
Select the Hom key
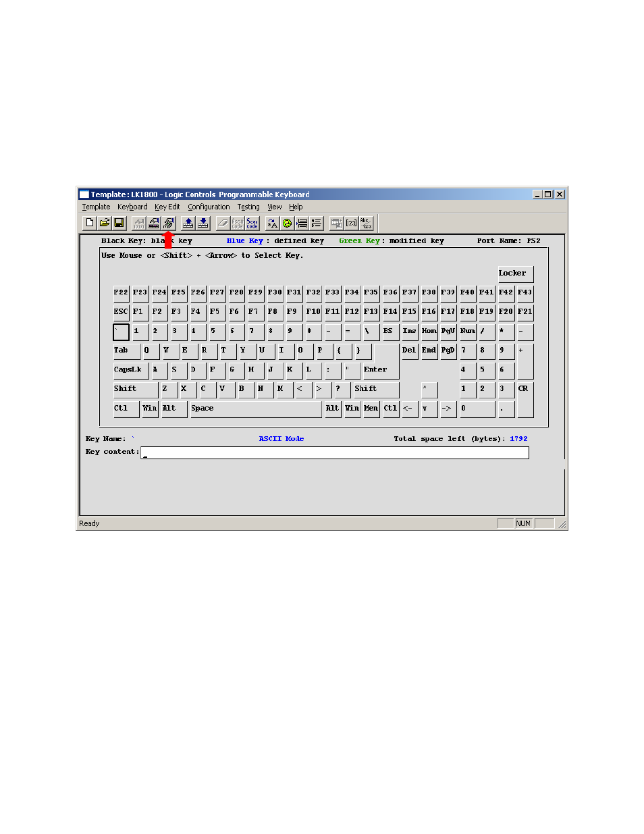429,332
